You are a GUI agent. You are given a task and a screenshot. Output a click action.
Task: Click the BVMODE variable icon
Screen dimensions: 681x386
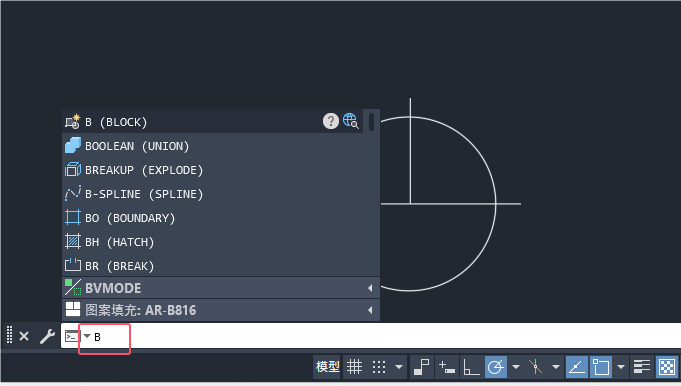[73, 287]
